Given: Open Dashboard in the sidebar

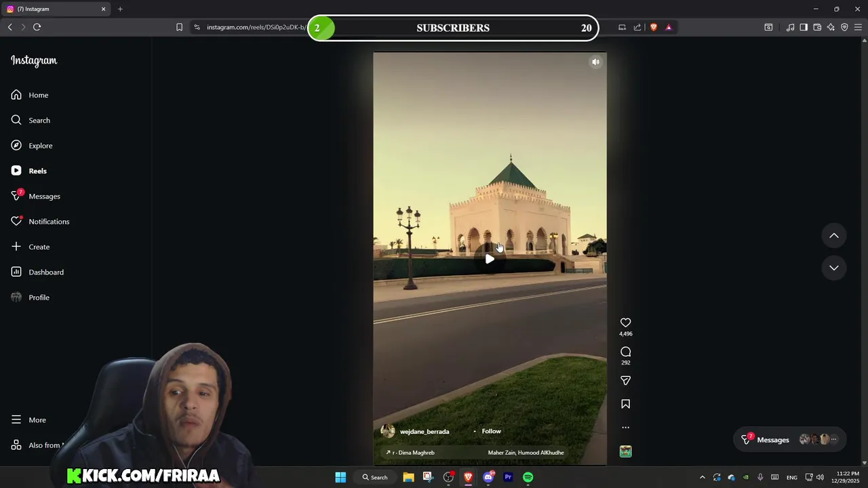Looking at the screenshot, I should click(x=37, y=272).
